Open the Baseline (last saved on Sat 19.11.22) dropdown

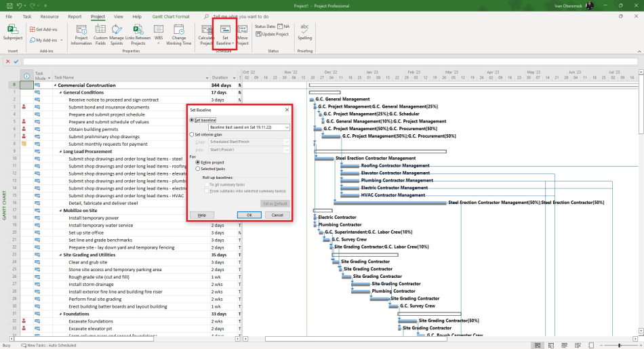[249, 127]
